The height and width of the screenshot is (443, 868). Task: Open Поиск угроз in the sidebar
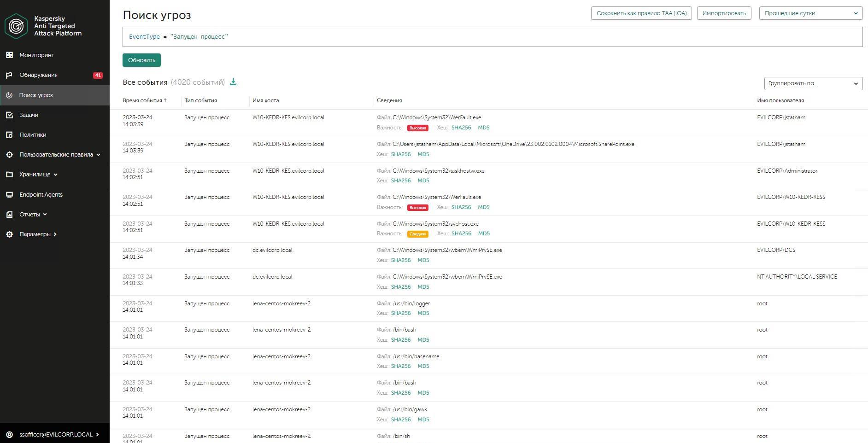coord(36,95)
